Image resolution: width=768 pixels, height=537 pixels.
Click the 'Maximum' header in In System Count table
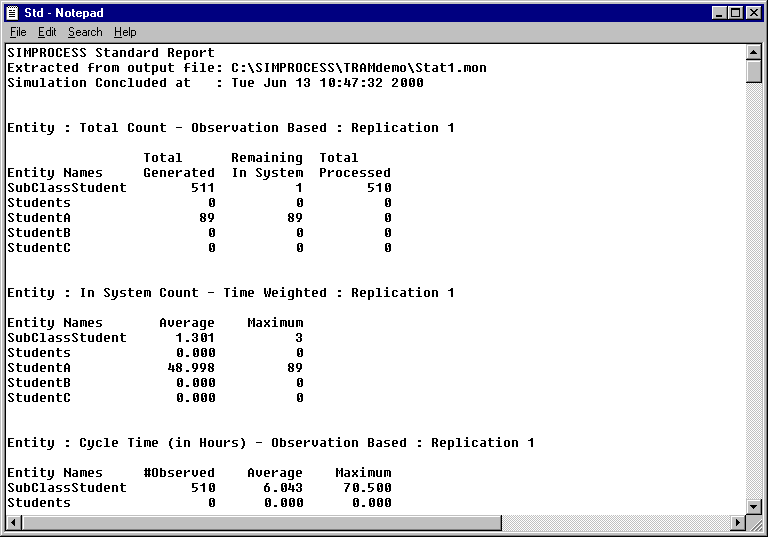click(x=275, y=323)
